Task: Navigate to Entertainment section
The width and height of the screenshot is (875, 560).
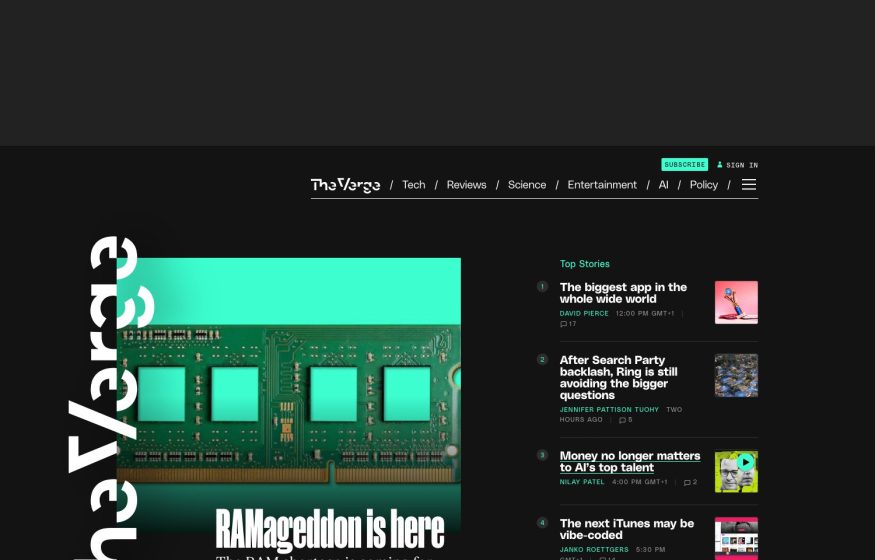Action: 602,185
